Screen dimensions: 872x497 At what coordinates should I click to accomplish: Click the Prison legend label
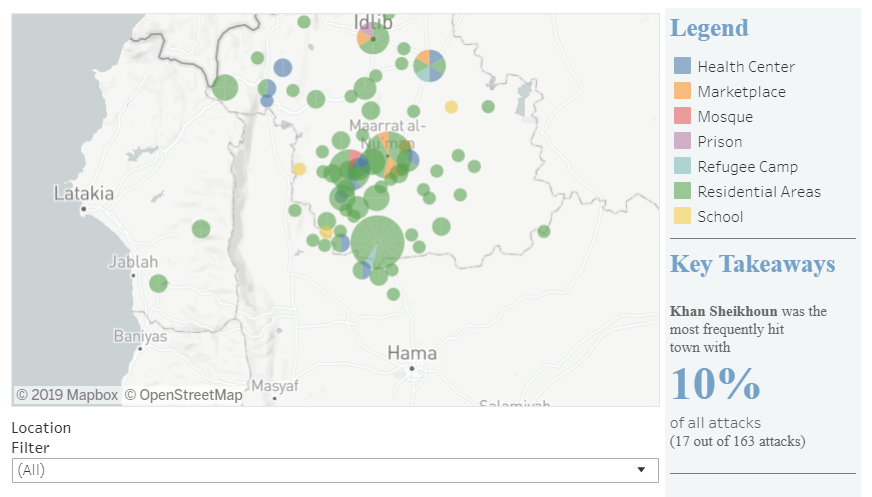(x=720, y=142)
